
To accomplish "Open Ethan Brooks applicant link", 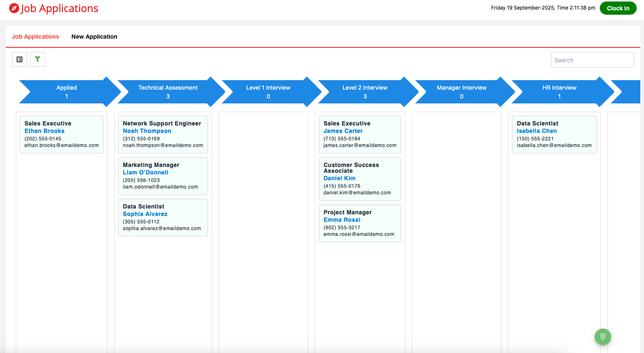I will (44, 131).
